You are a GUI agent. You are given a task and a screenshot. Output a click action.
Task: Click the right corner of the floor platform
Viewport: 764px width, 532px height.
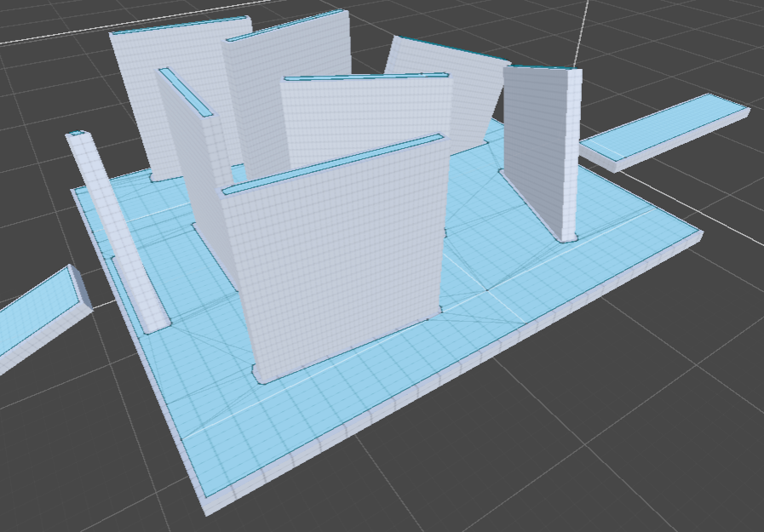698,232
